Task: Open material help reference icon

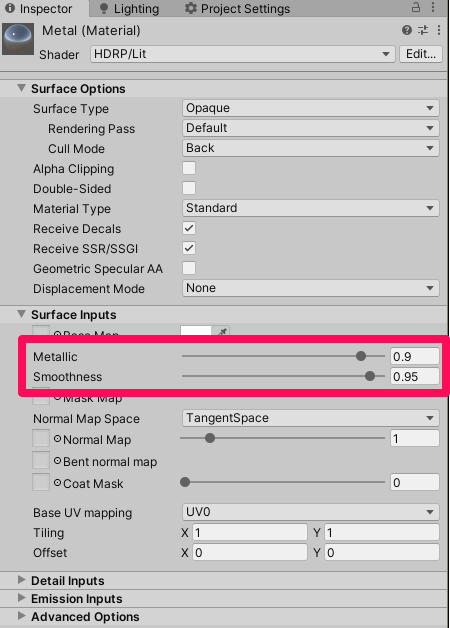Action: point(407,30)
